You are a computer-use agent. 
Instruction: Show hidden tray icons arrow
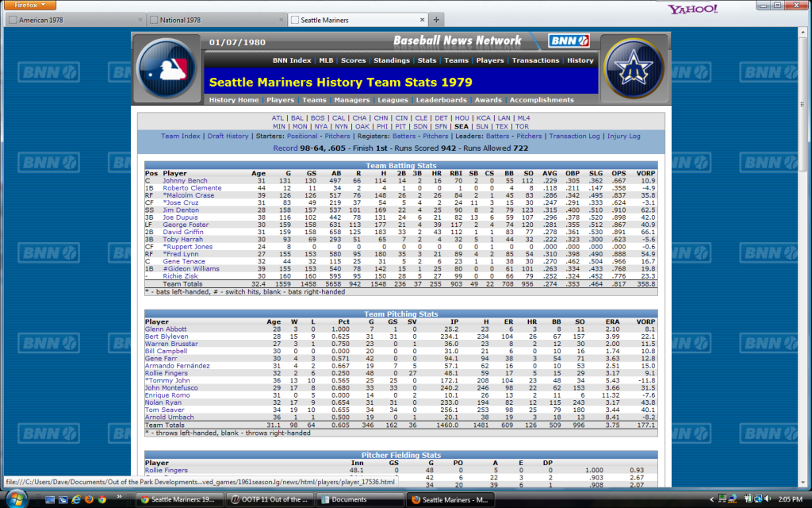click(711, 500)
